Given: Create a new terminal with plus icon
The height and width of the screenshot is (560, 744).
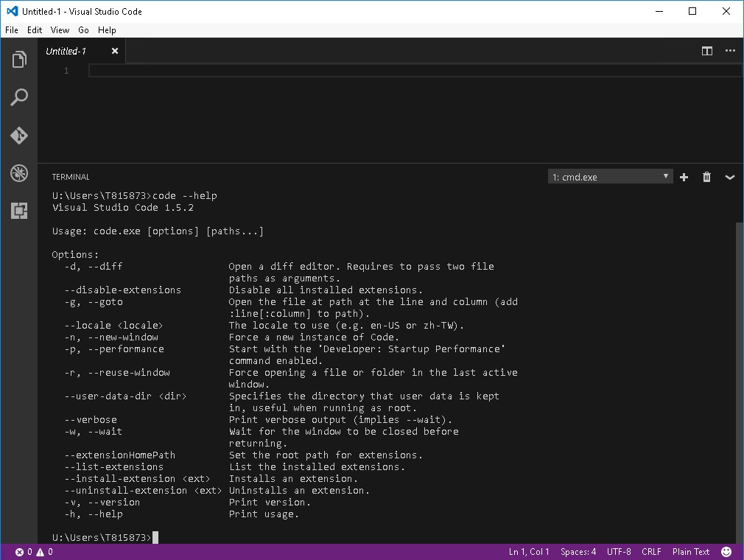Looking at the screenshot, I should click(684, 177).
